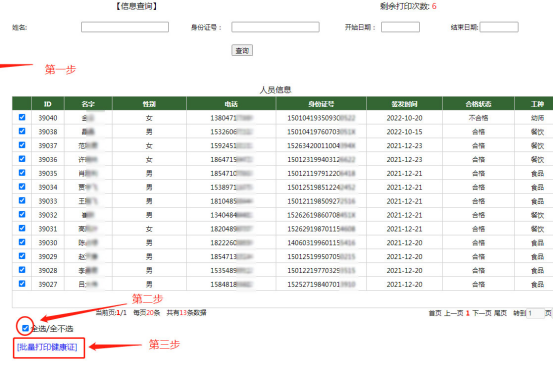Go to 下一页 next page link
This screenshot has height=374, width=553.
pos(482,313)
